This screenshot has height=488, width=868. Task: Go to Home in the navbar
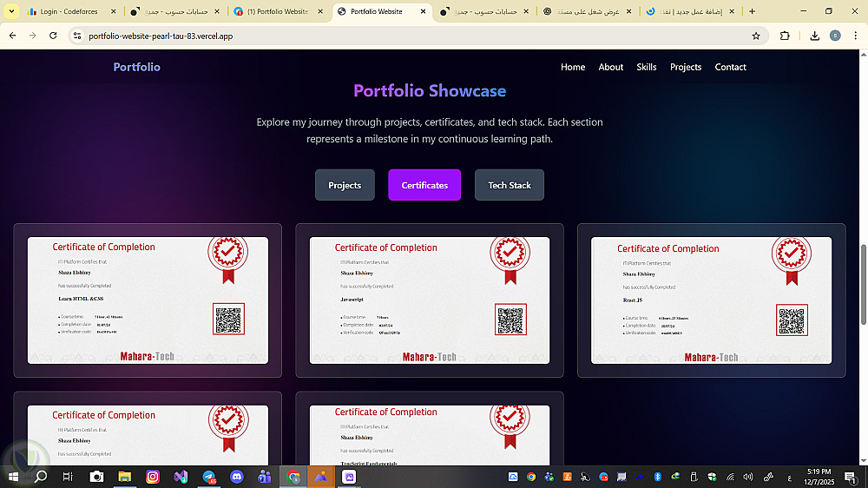click(x=573, y=67)
